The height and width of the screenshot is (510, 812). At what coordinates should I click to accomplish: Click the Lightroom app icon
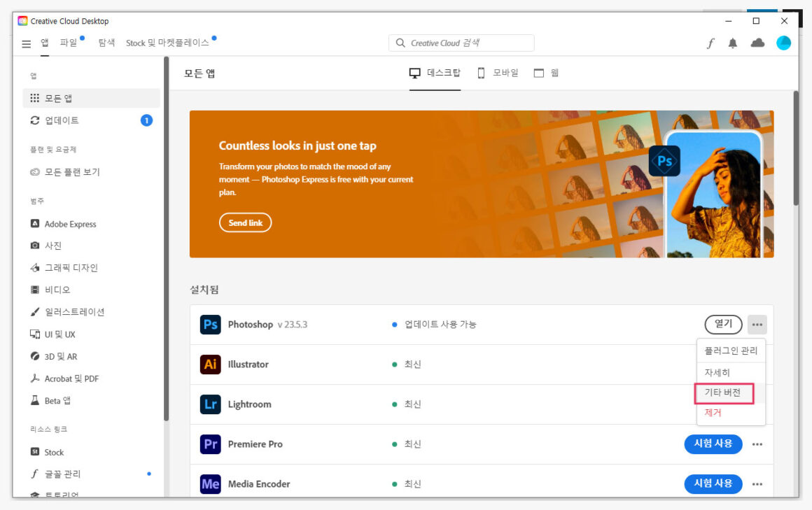(210, 404)
